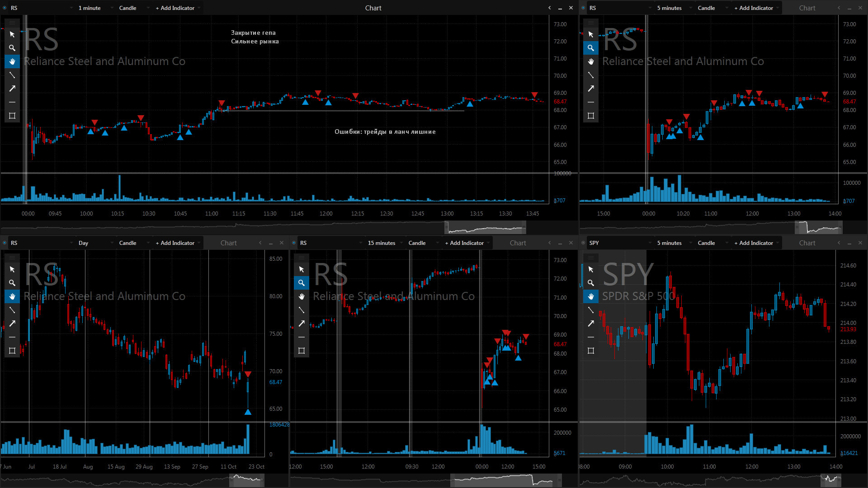Click RS symbol field in 1 minute chart
Viewport: 868px width, 488px height.
(41, 8)
